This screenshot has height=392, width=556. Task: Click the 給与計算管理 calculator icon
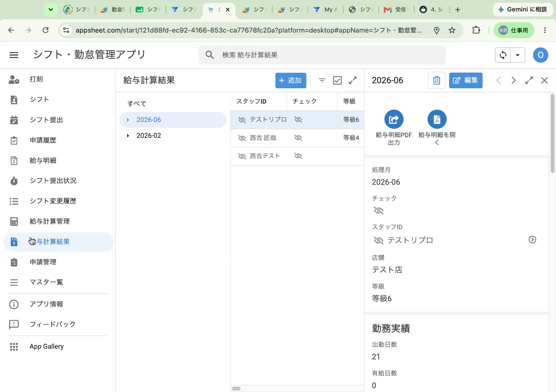[x=14, y=221]
